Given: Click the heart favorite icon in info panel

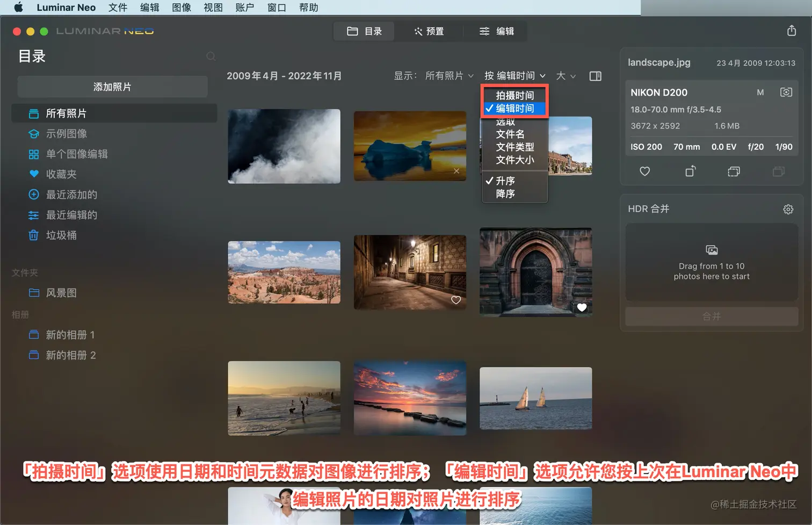Looking at the screenshot, I should [645, 171].
